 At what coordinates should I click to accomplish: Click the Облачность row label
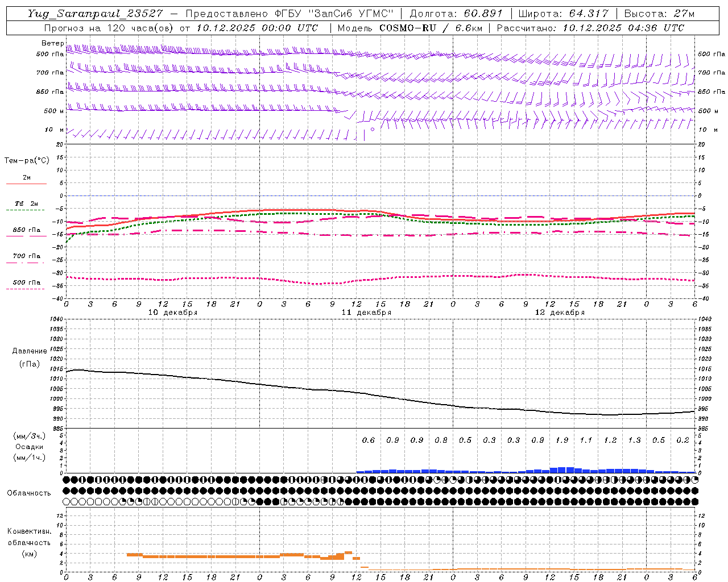[29, 493]
